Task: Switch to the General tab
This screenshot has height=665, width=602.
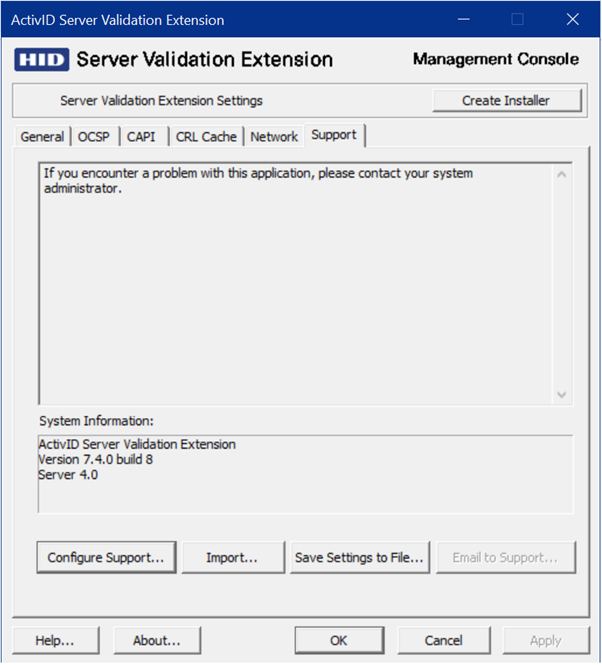Action: pyautogui.click(x=42, y=137)
